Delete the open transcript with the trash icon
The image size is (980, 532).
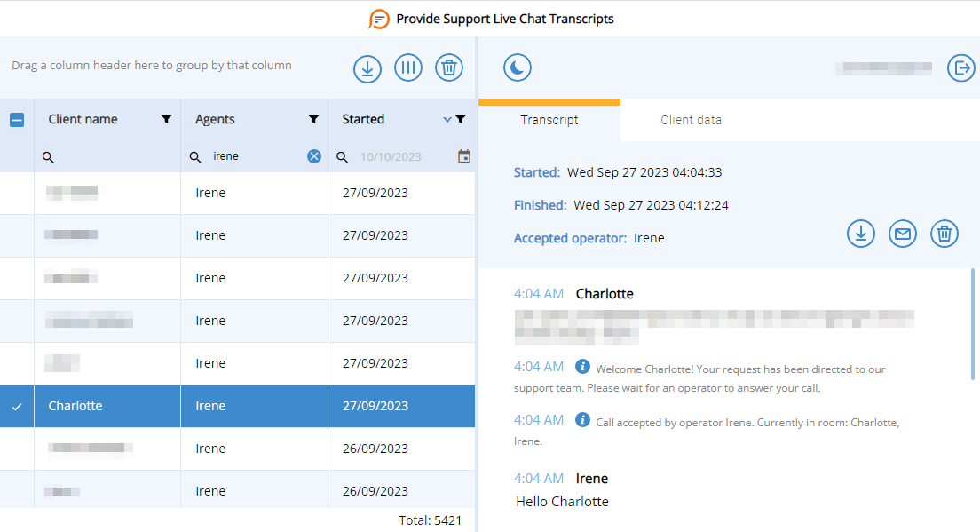(944, 234)
